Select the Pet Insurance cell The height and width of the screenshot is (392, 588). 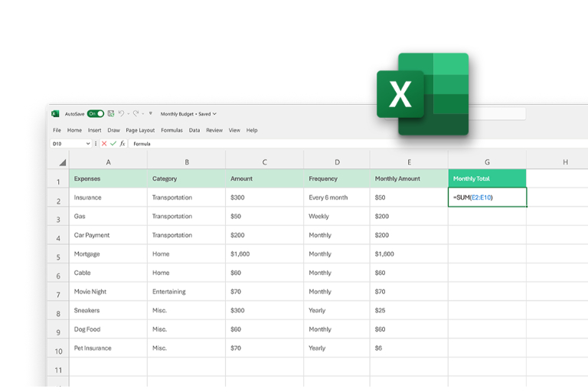[109, 348]
